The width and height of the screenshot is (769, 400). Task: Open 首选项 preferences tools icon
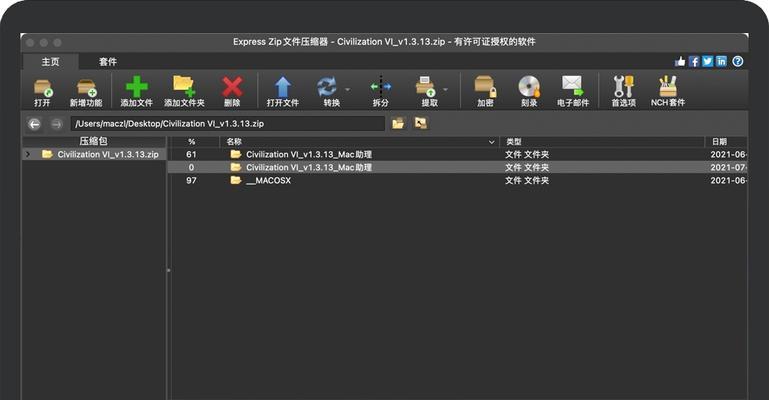(623, 87)
